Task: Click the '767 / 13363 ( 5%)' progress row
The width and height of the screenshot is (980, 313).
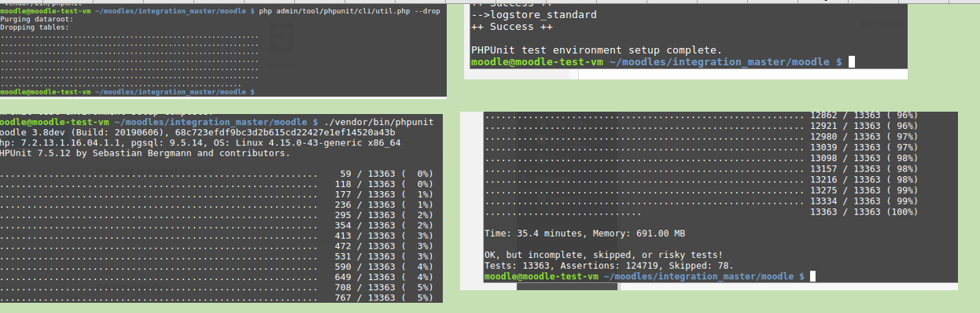Action: point(216,297)
